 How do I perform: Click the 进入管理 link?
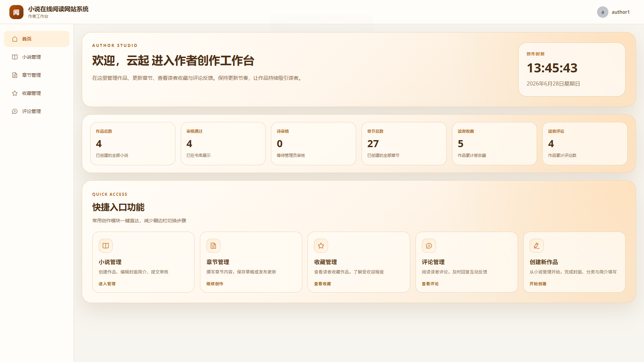(107, 284)
